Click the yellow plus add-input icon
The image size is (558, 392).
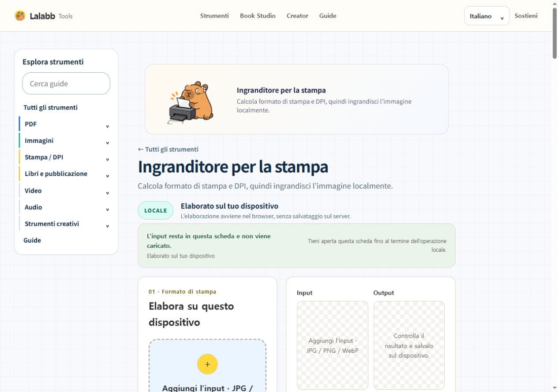[x=207, y=364]
